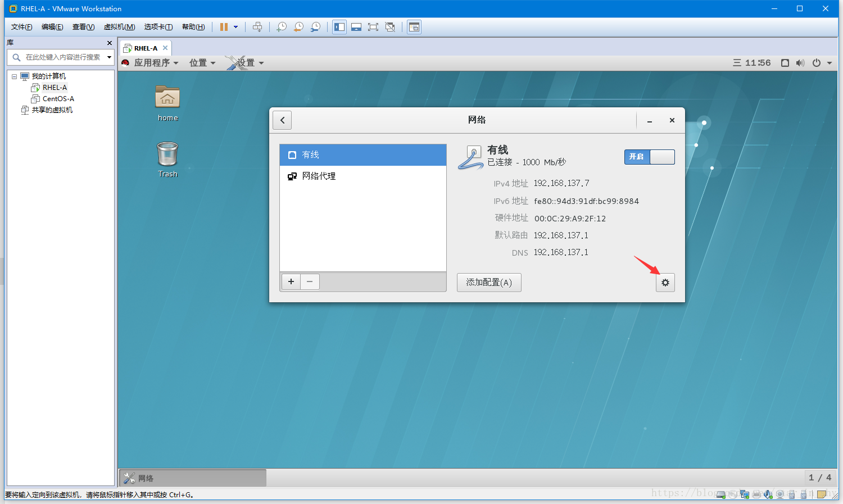Click the square screen icon beside the clock

(x=785, y=63)
